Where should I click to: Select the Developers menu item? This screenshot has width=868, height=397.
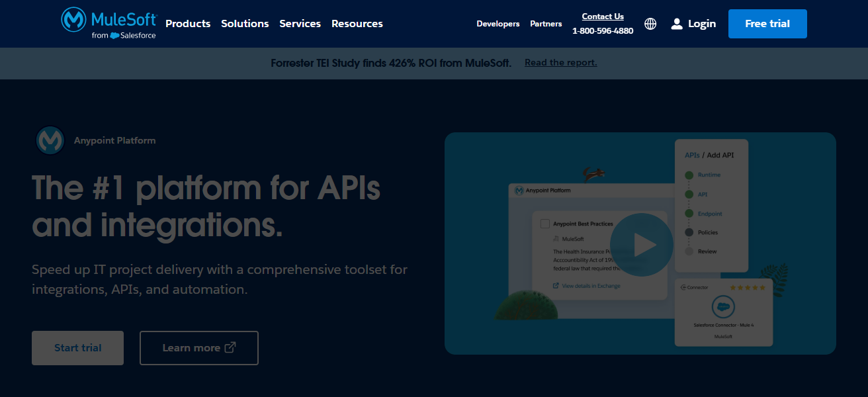[498, 24]
